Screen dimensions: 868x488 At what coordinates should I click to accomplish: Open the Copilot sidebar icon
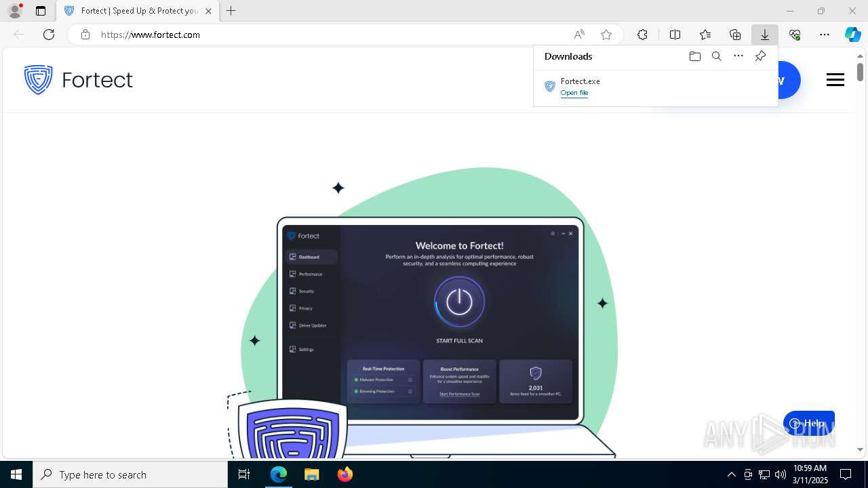tap(853, 35)
